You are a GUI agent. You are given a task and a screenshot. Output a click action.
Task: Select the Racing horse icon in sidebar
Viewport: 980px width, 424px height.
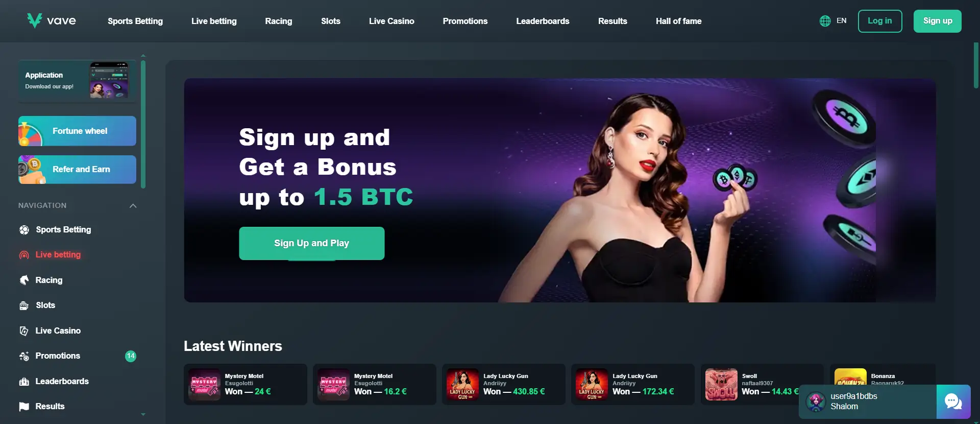coord(24,280)
